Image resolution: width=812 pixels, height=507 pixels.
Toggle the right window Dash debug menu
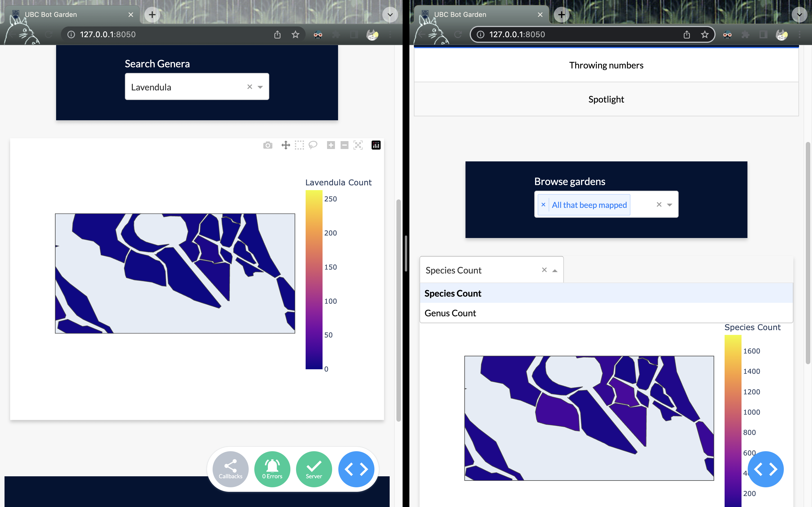tap(765, 469)
